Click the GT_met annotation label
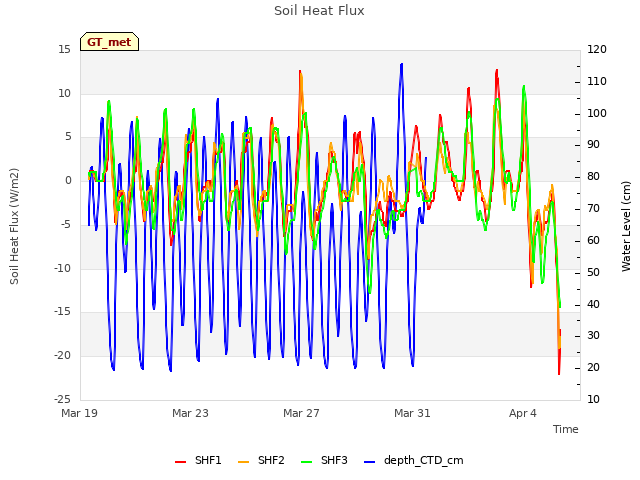This screenshot has height=480, width=640. [x=109, y=42]
